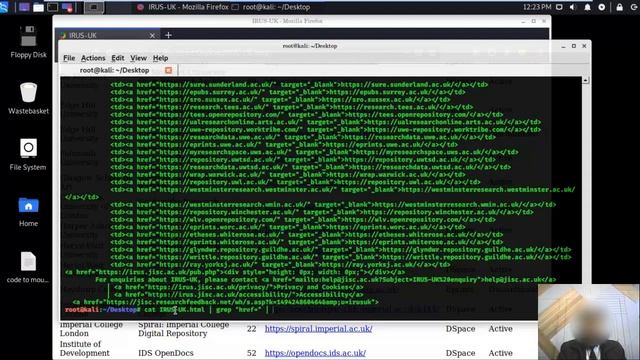The image size is (640, 360).
Task: Click 'Spiral: Imperial College Digital Repository' cell
Action: [x=184, y=329]
